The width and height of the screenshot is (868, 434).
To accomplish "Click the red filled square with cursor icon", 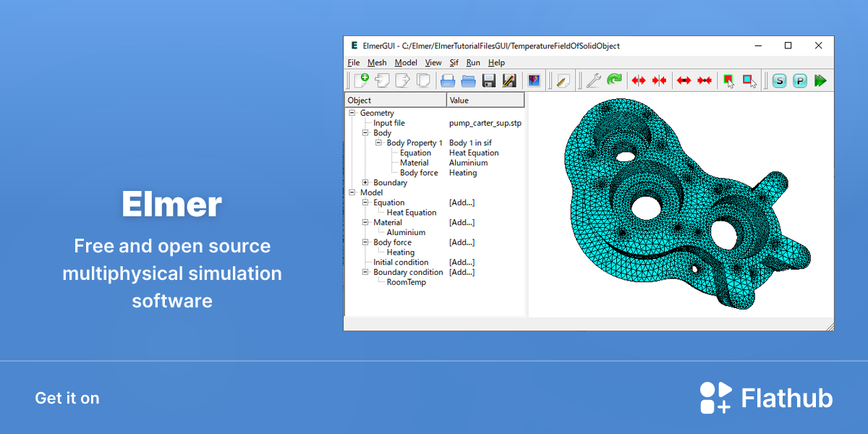I will point(729,80).
